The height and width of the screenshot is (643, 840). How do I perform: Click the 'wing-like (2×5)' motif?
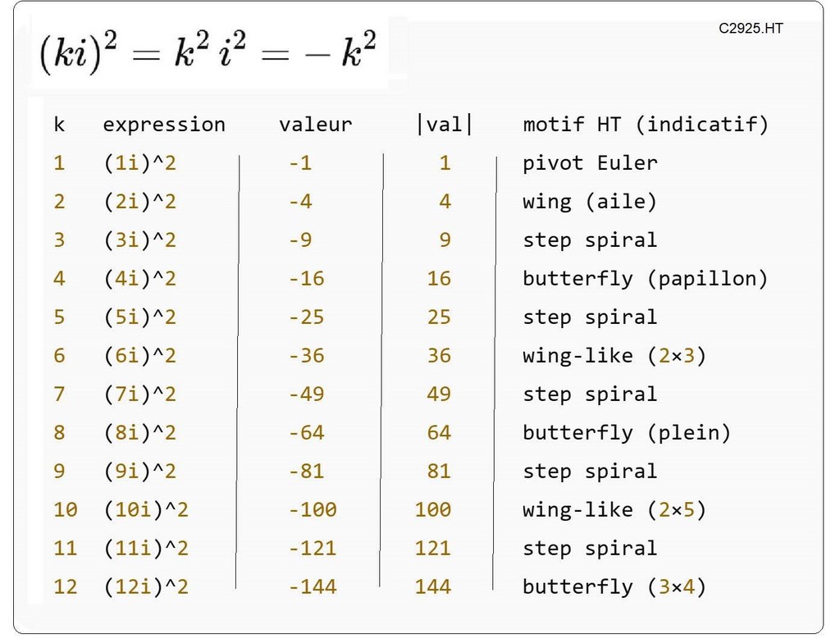614,509
